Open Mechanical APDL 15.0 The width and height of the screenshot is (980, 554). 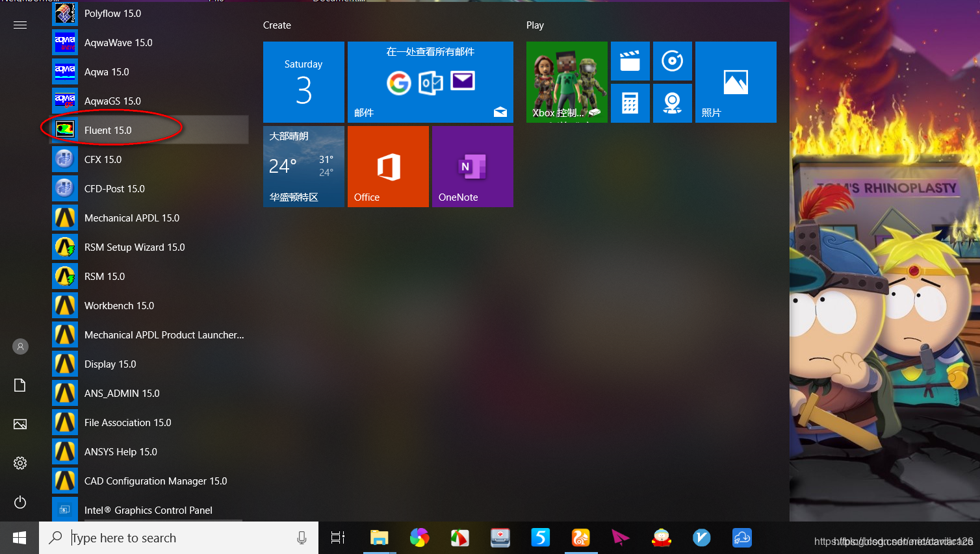click(149, 218)
